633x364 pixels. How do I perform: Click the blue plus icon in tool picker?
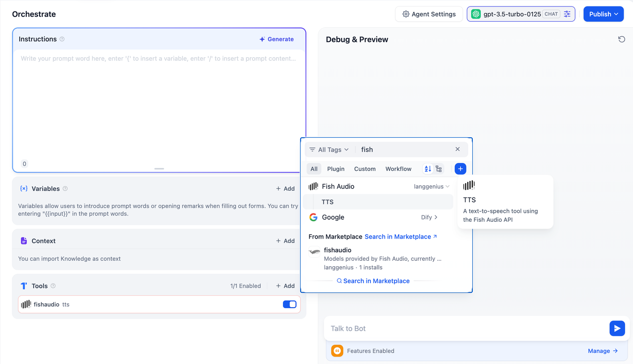[460, 169]
